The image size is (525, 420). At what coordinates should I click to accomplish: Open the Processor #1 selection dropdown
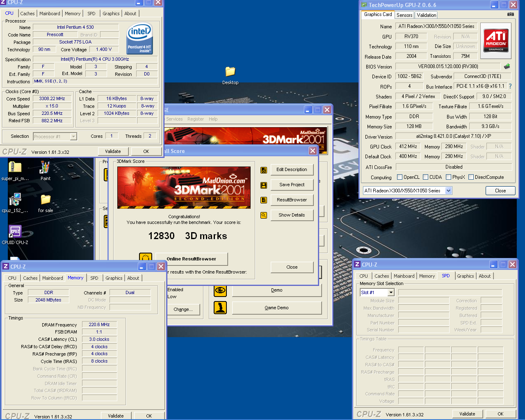(x=73, y=137)
